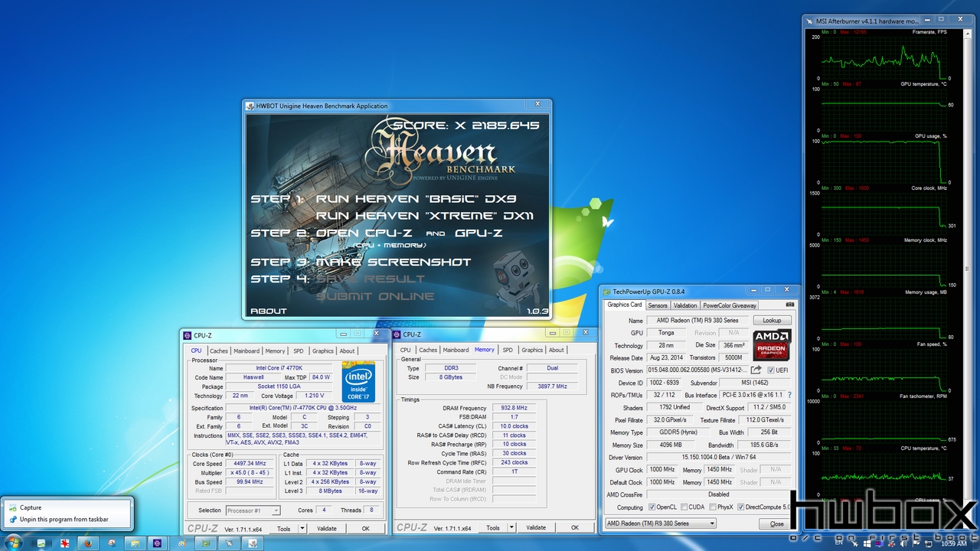
Task: Click ABOUT in Heaven benchmark window
Action: (x=269, y=311)
